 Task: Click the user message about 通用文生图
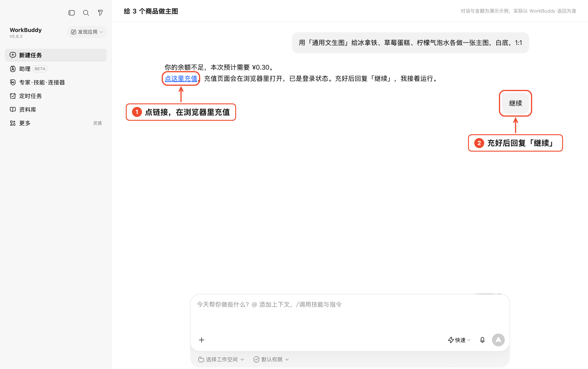pyautogui.click(x=410, y=43)
